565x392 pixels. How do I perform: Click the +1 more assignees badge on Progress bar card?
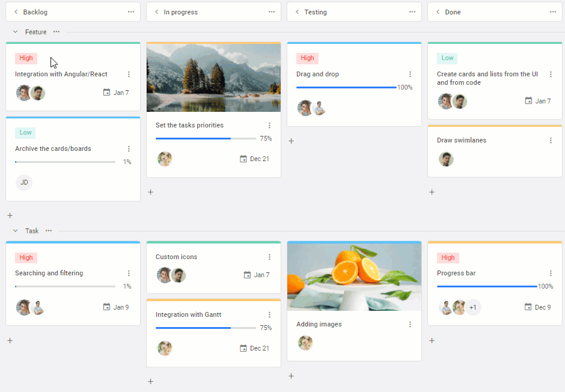(473, 307)
